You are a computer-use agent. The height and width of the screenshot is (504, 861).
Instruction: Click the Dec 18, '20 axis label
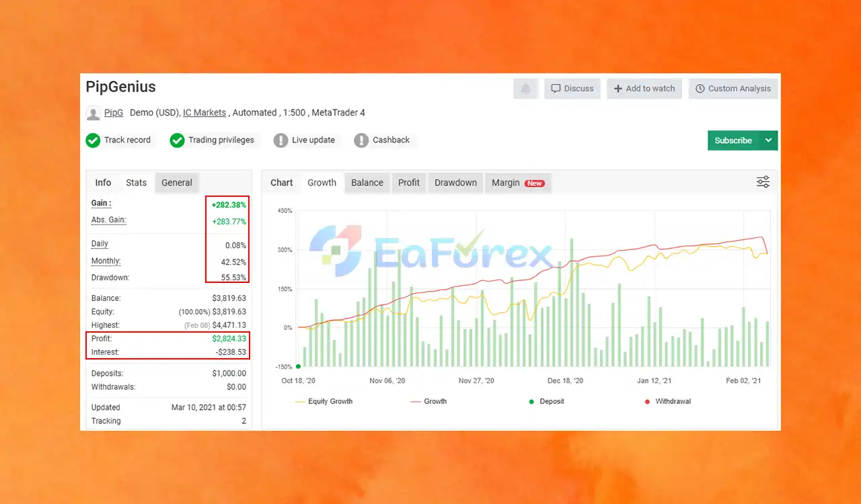pyautogui.click(x=565, y=380)
